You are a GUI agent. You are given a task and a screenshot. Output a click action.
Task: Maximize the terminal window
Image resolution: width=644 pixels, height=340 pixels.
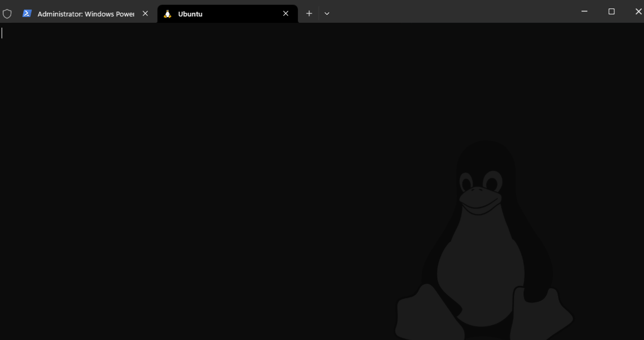[x=611, y=11]
